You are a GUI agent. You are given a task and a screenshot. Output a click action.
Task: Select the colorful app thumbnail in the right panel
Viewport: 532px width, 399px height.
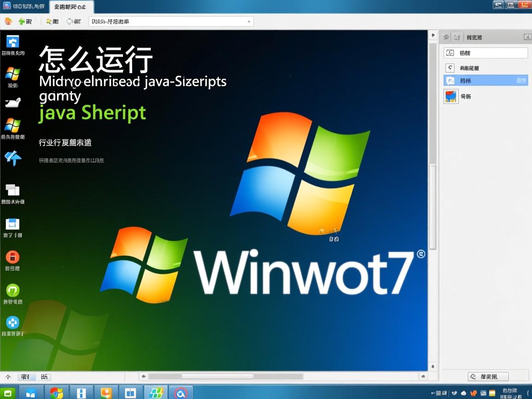tap(451, 96)
